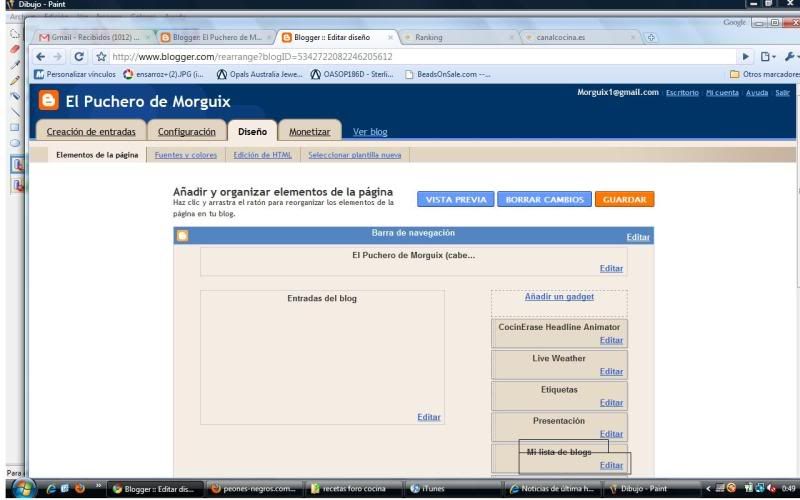Open the OASOP186D - Sterli... bookmark
Screen dimensions: 800x500
point(352,74)
